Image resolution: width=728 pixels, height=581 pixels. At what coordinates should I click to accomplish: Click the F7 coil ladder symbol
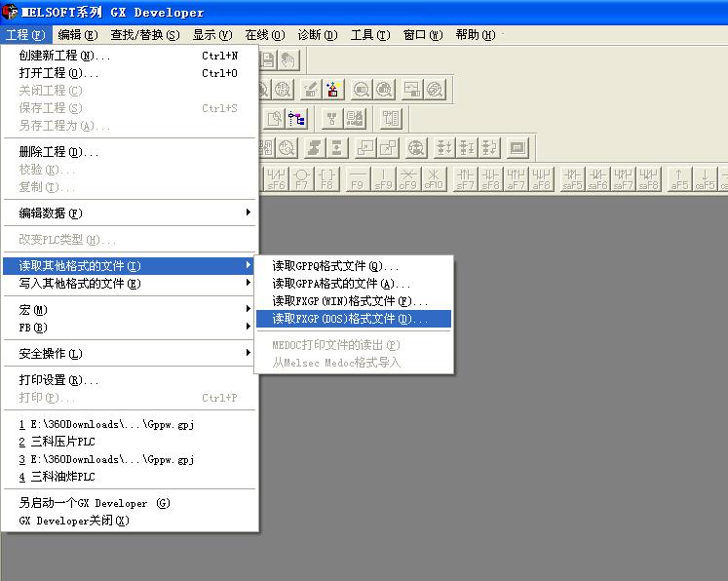(301, 178)
